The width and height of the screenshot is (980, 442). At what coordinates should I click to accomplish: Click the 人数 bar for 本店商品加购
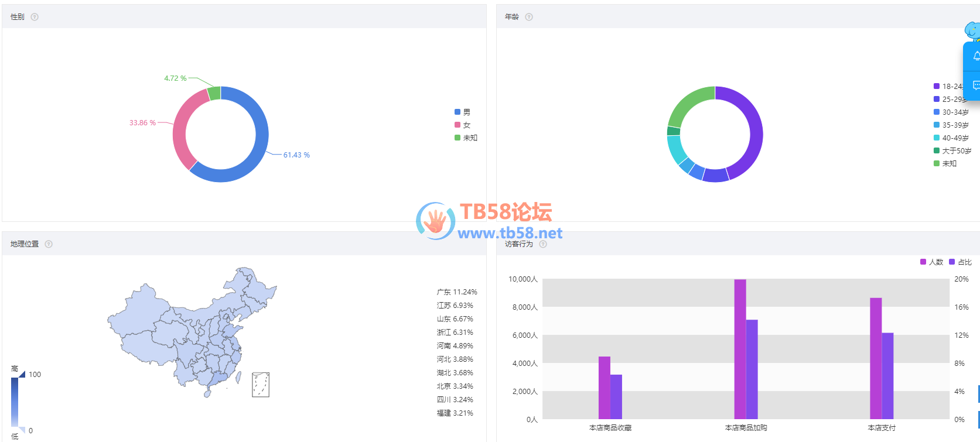pos(740,349)
